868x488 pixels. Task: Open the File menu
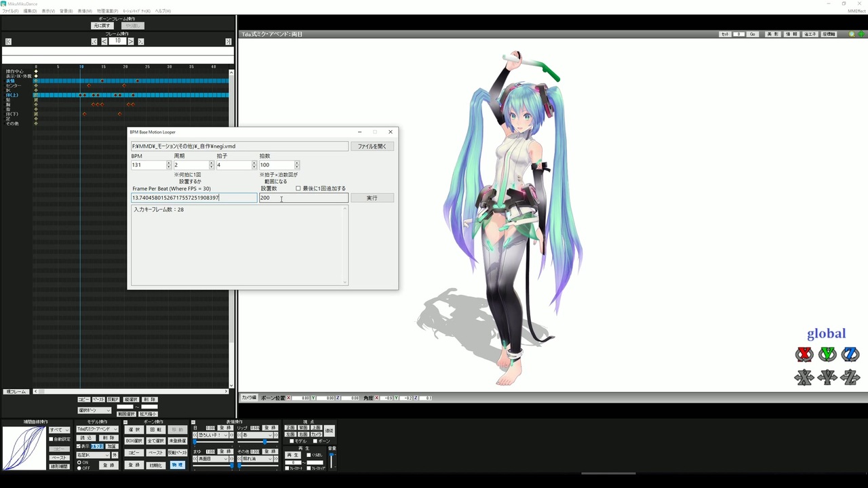coord(10,11)
